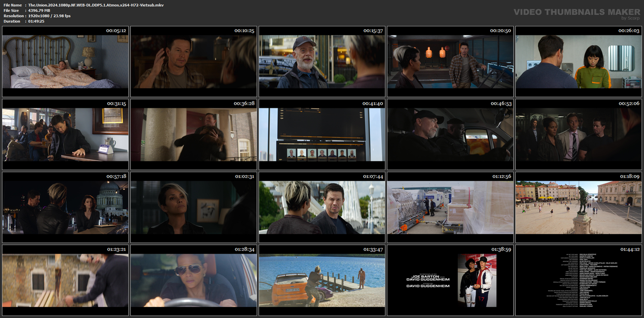This screenshot has width=644, height=318.
Task: Select the thumbnail at 00:05:12
Action: [65, 61]
